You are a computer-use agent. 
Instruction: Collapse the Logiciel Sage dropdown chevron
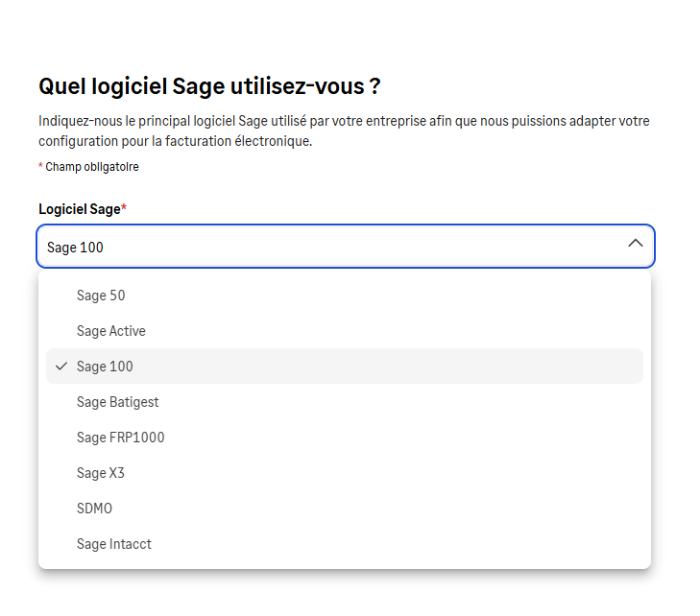tap(636, 244)
